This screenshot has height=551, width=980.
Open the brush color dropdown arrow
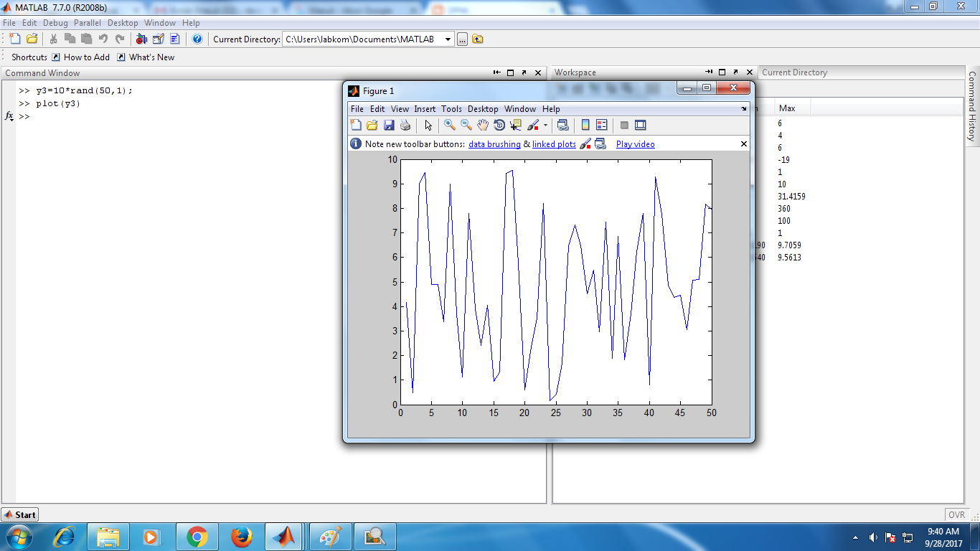545,125
